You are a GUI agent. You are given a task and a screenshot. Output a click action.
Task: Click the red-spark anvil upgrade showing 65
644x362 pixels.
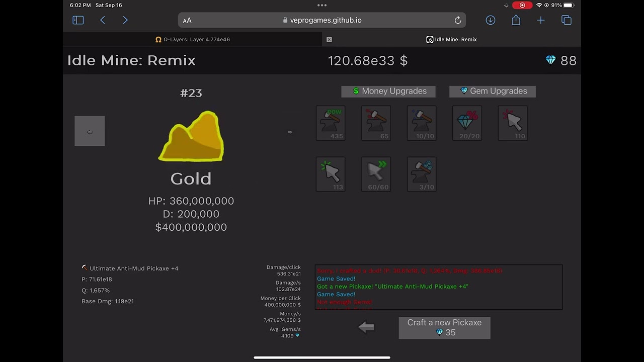376,123
